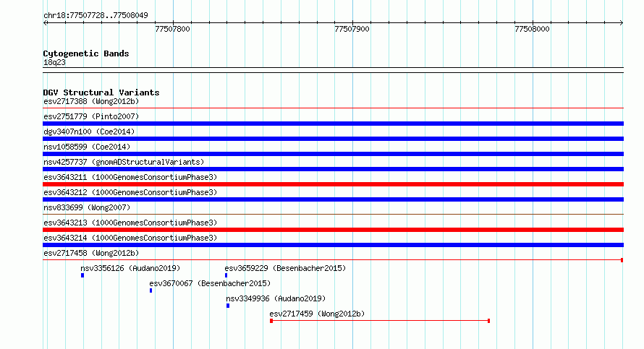
Task: Click ruler position 77507900
Action: point(352,29)
